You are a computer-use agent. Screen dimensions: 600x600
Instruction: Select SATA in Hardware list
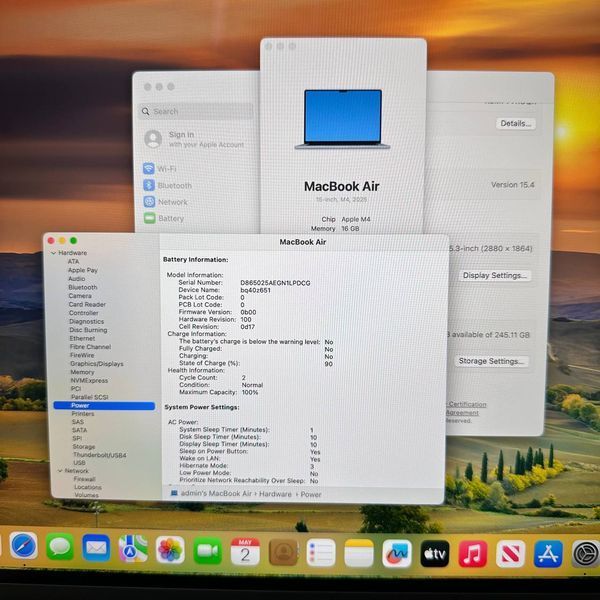(x=79, y=430)
